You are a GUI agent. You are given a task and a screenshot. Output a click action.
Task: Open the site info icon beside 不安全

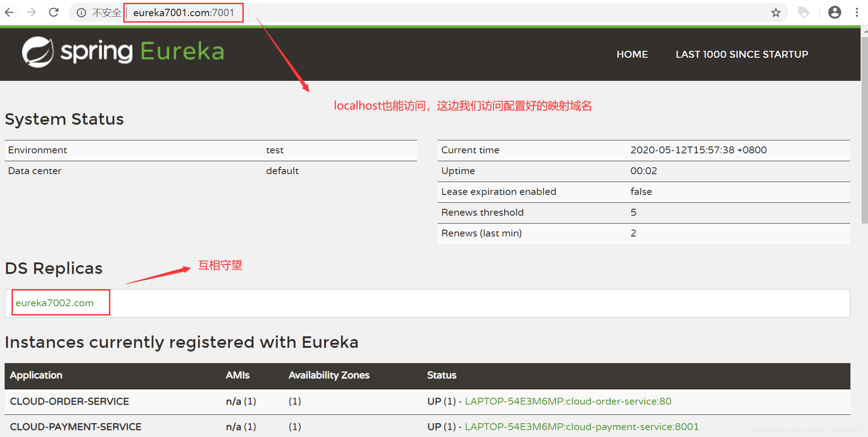(81, 13)
